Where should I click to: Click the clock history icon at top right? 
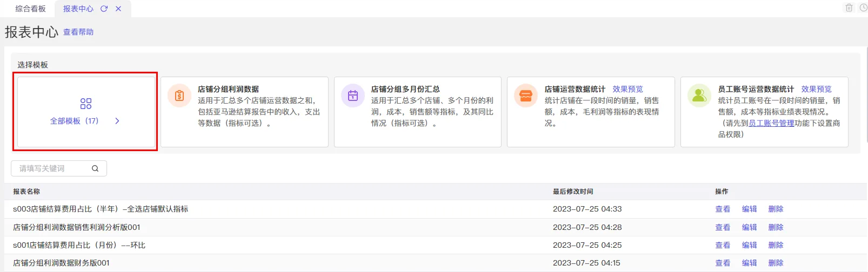pos(864,8)
